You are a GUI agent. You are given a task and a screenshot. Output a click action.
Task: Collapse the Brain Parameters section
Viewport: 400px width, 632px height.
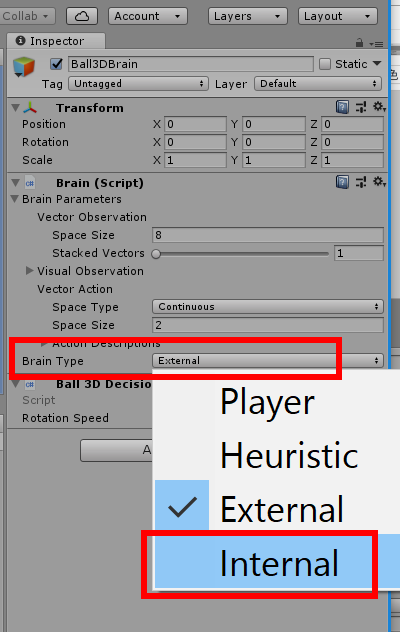(x=15, y=199)
